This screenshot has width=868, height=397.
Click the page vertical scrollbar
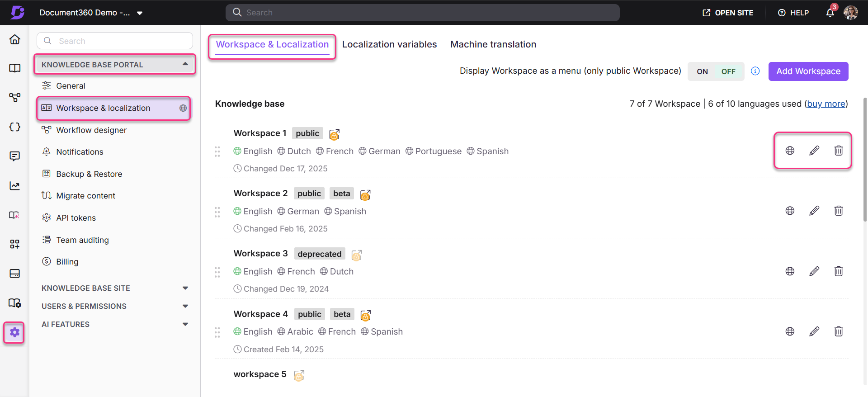pos(865,159)
